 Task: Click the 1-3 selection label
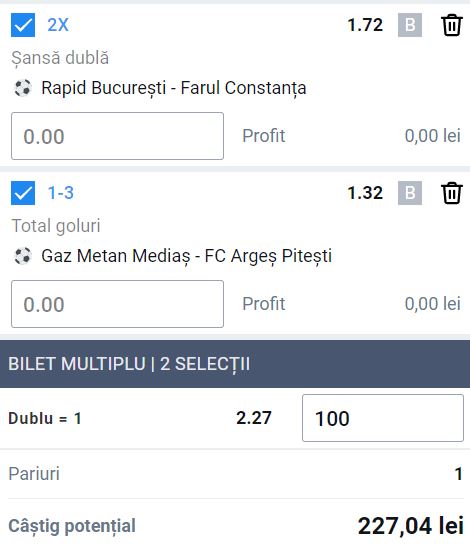click(x=61, y=193)
